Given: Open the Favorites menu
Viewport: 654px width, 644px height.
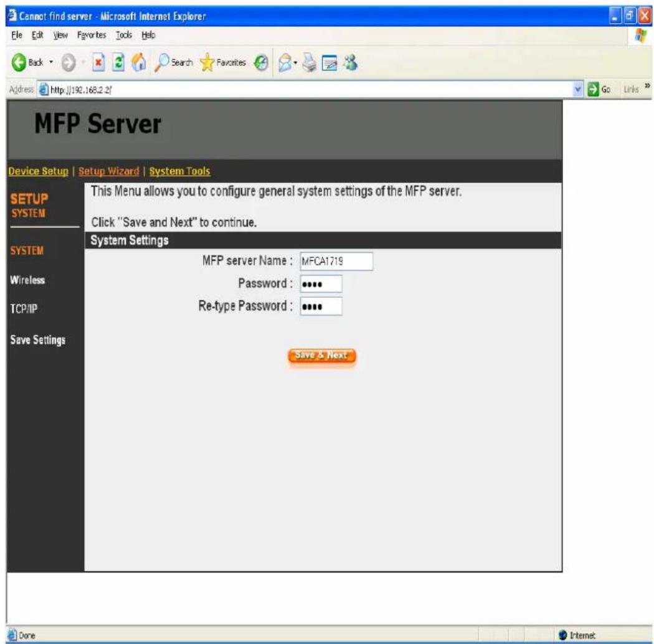Looking at the screenshot, I should pyautogui.click(x=92, y=35).
